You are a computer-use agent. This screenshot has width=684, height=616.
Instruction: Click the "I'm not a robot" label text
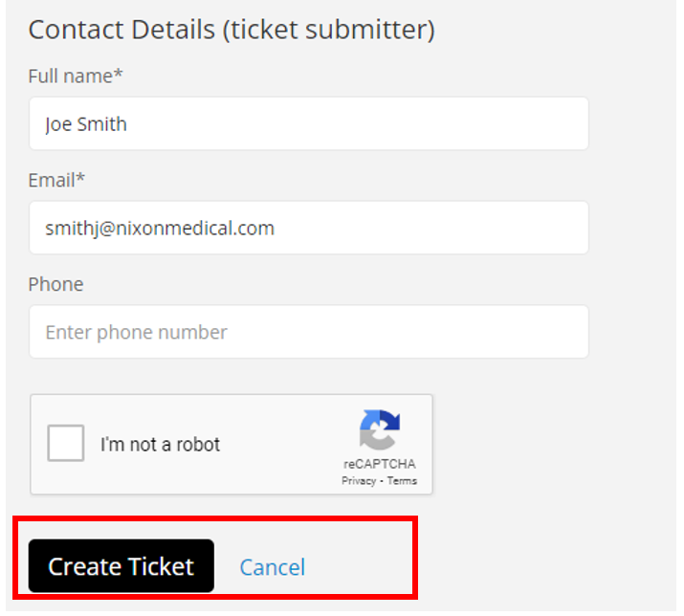(x=160, y=445)
